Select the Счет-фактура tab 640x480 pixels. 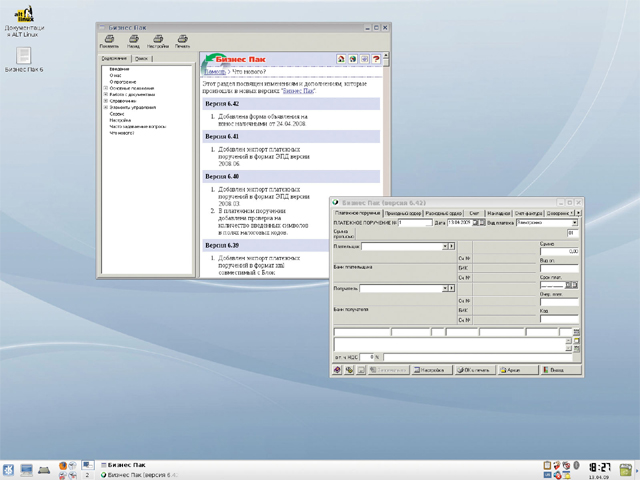pyautogui.click(x=528, y=213)
